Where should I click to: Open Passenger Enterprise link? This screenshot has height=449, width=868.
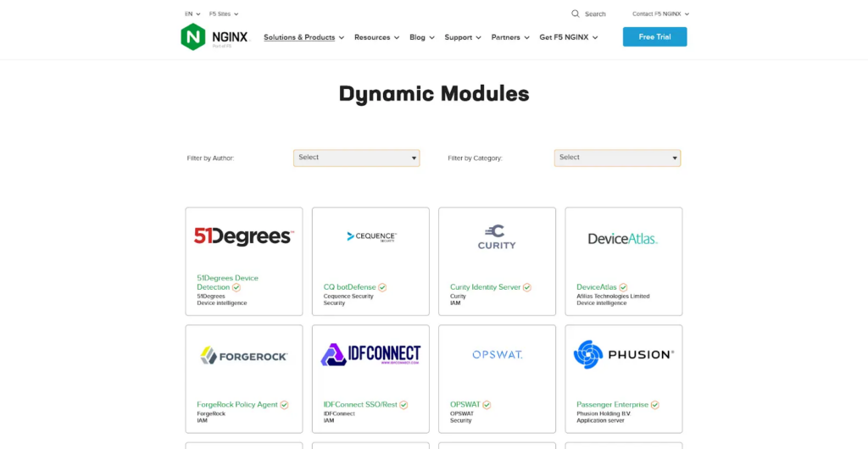613,405
